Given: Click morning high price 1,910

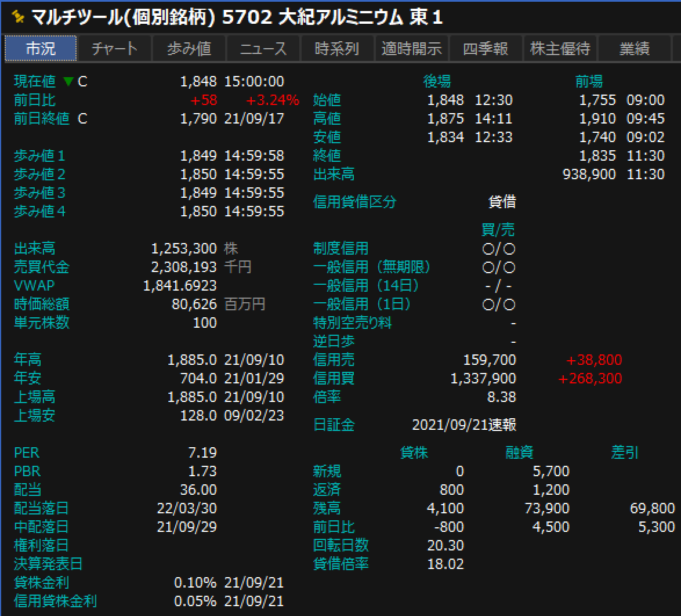Looking at the screenshot, I should pyautogui.click(x=597, y=118).
